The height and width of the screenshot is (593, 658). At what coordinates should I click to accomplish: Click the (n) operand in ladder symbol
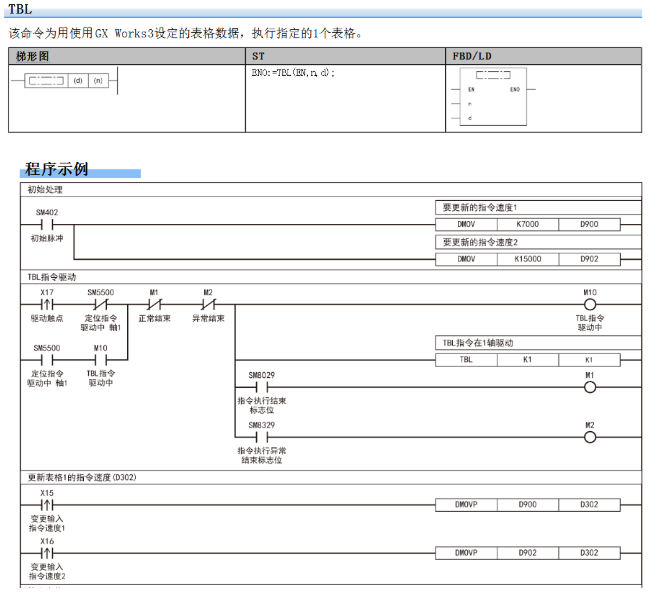(x=98, y=81)
